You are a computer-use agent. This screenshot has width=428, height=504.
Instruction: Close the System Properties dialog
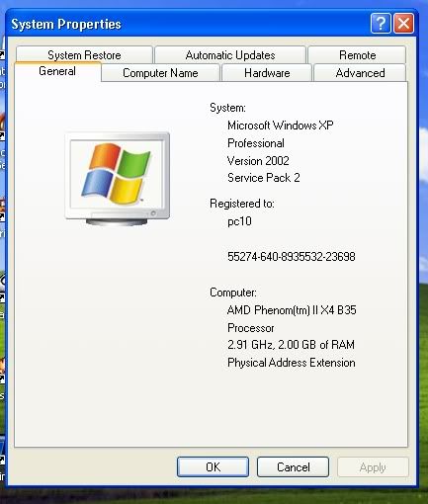[x=403, y=24]
